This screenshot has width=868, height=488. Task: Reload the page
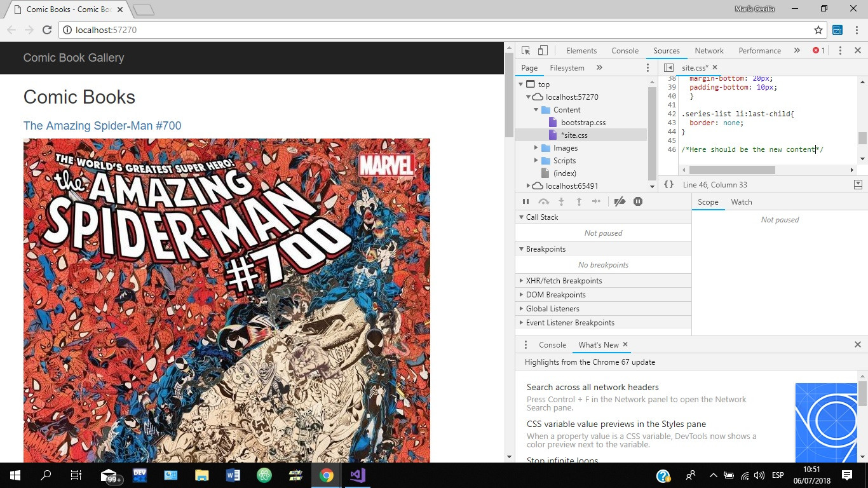[46, 30]
